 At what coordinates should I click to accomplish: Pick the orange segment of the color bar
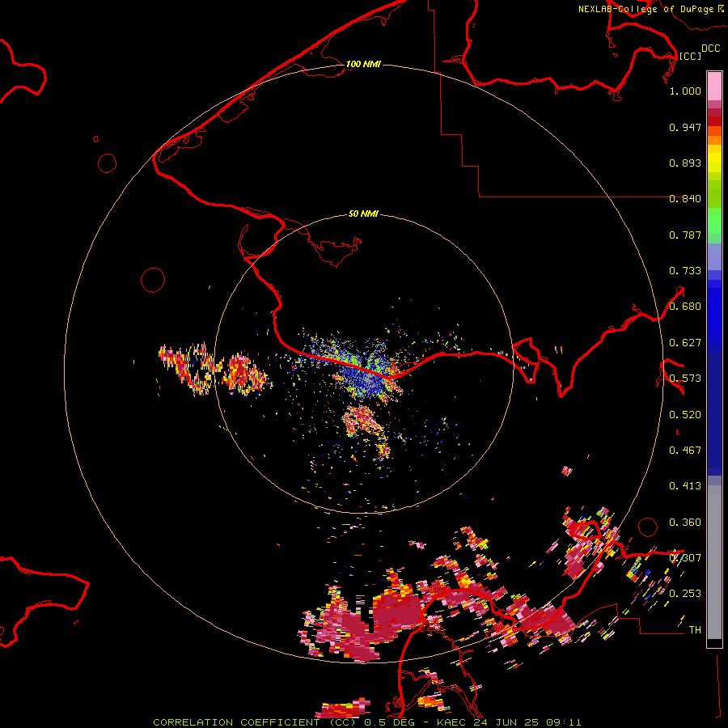714,140
